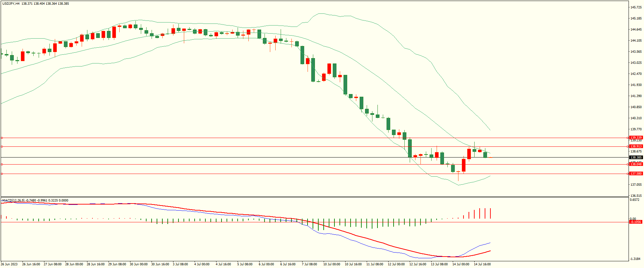Click the 137.055 price axis value
The image size is (644, 268).
636,185
